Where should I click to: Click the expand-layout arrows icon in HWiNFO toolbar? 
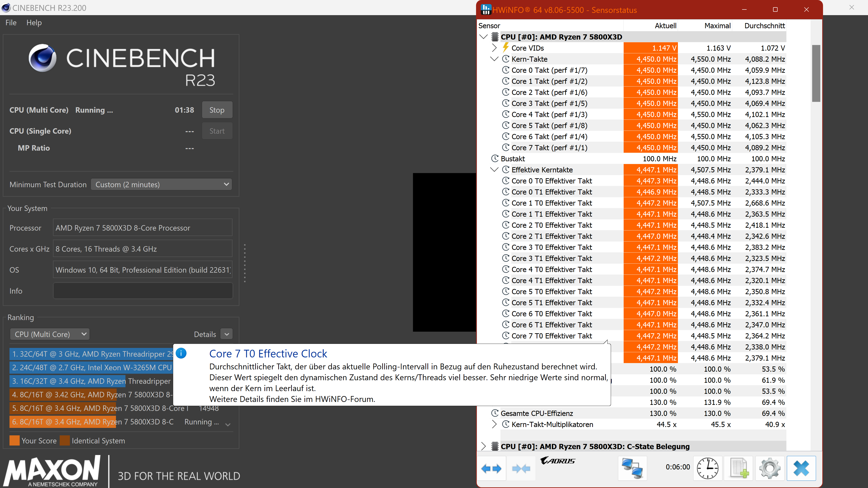(491, 468)
